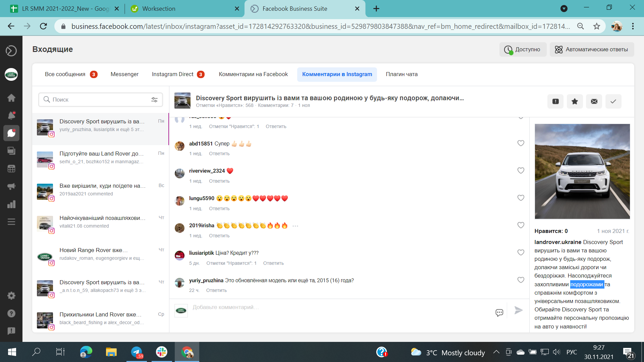644x362 pixels.
Task: Open Доступно availability status dropdown
Action: [x=523, y=49]
